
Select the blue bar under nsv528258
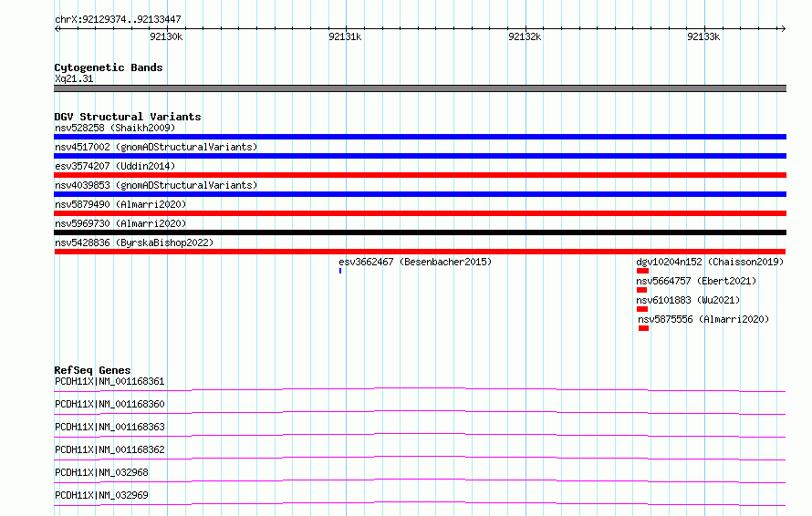420,137
